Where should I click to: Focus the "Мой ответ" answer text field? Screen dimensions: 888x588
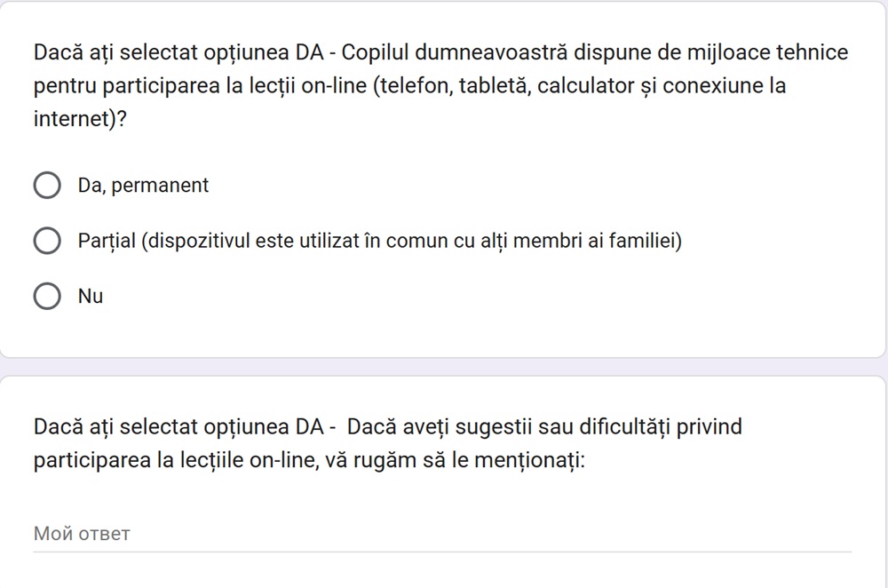(441, 534)
